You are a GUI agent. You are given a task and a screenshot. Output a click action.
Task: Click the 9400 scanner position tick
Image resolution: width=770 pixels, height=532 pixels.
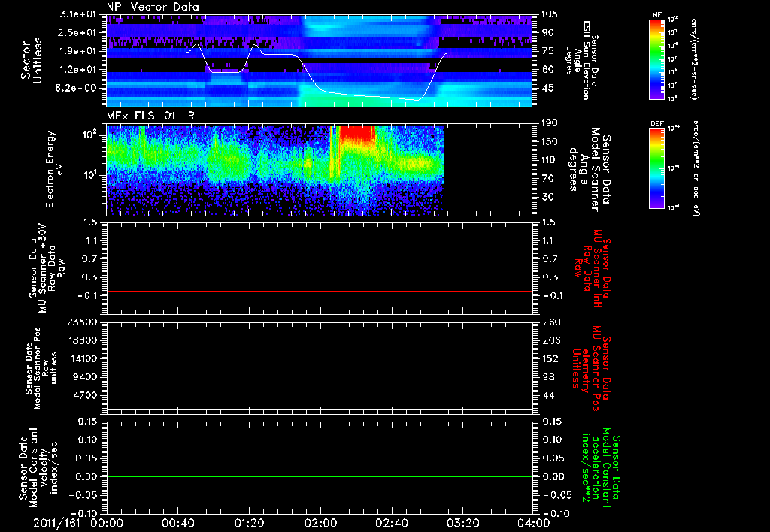[x=85, y=377]
